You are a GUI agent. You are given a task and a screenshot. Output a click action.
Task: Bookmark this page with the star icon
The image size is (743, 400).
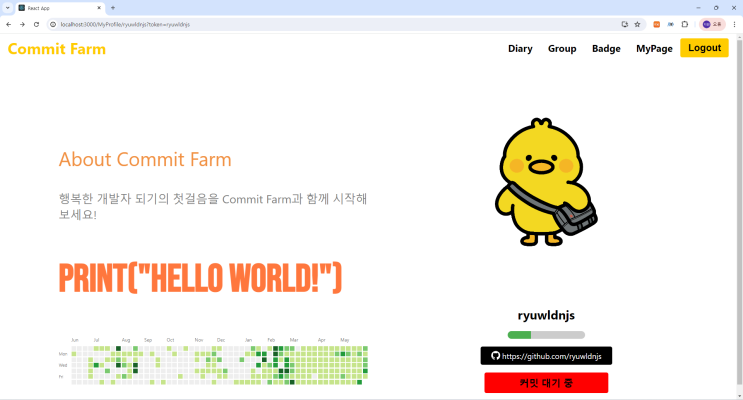point(637,24)
